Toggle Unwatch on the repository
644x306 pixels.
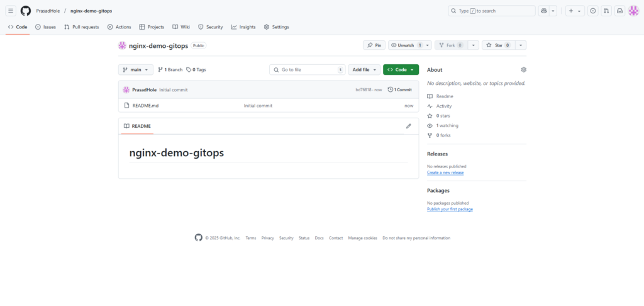(x=407, y=45)
